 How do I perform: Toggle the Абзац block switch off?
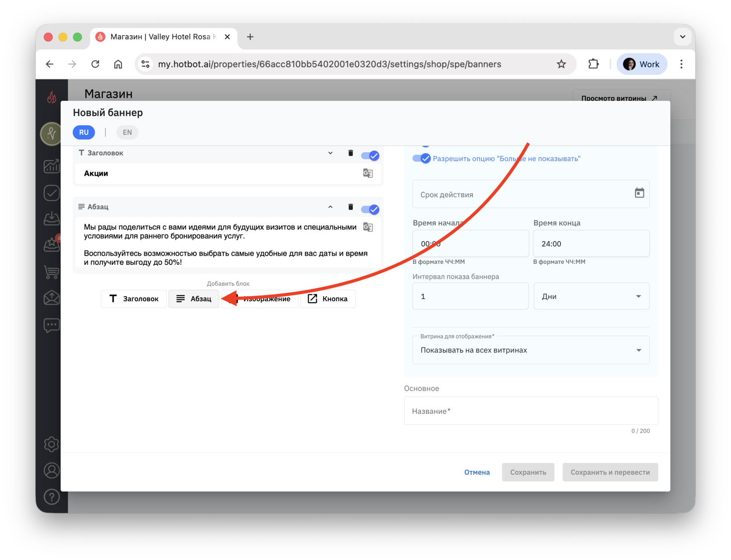pos(370,209)
